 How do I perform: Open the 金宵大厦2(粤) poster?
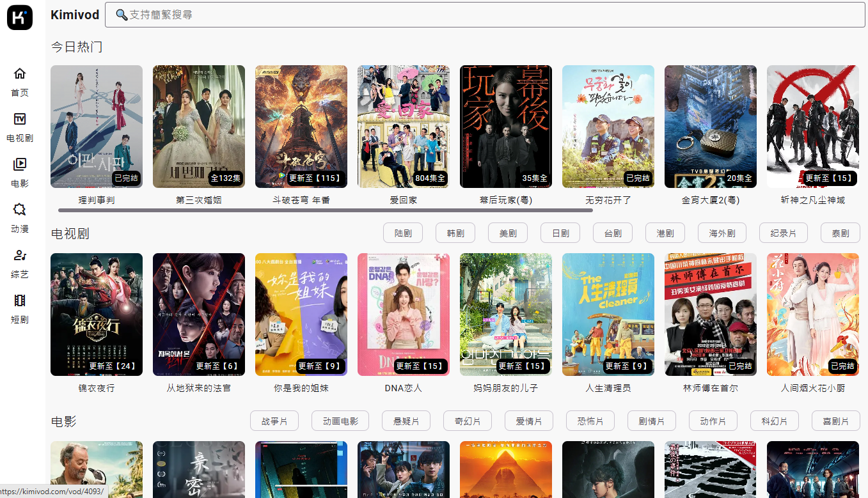tap(711, 127)
